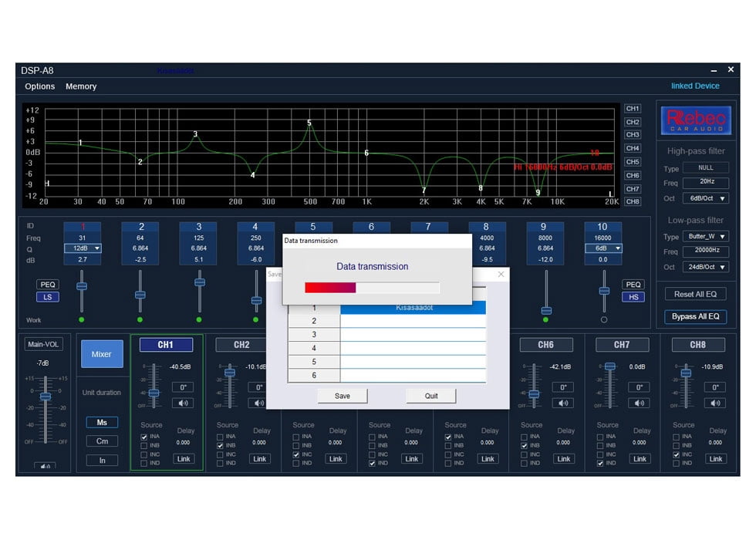Click the speaker icon on channel CH2
The image size is (756, 540).
tap(258, 403)
